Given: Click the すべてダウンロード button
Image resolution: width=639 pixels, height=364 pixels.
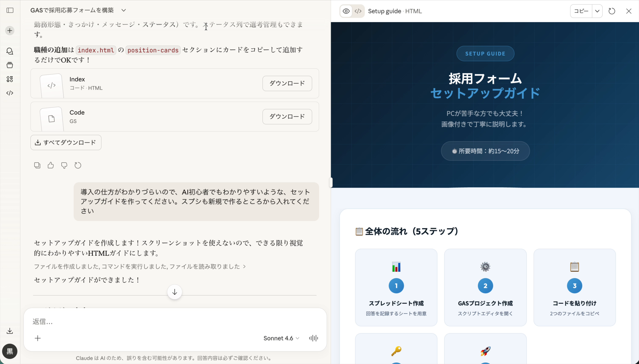Looking at the screenshot, I should (x=66, y=142).
